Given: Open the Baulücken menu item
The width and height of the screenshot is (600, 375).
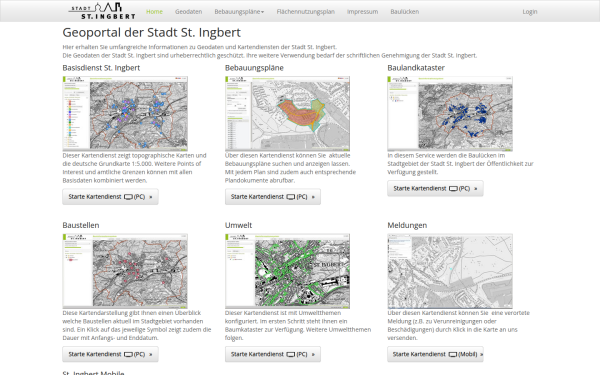Looking at the screenshot, I should (404, 11).
